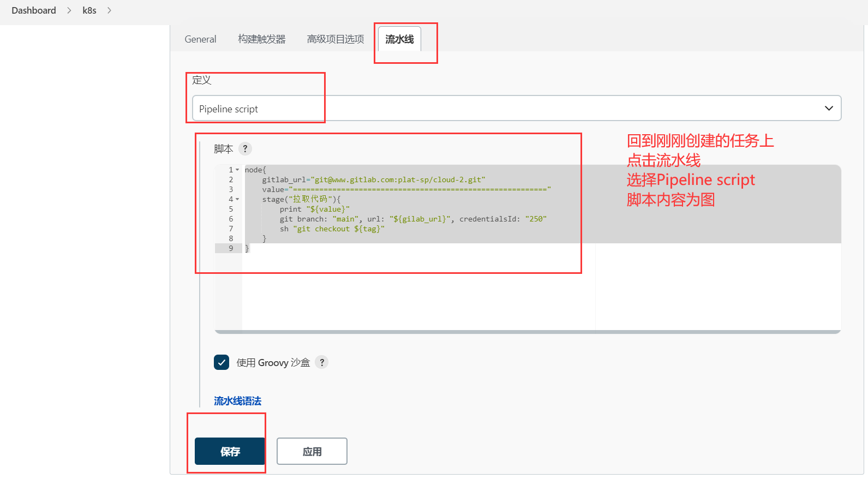Open the 流水线语法 link
This screenshot has width=868, height=479.
point(237,401)
